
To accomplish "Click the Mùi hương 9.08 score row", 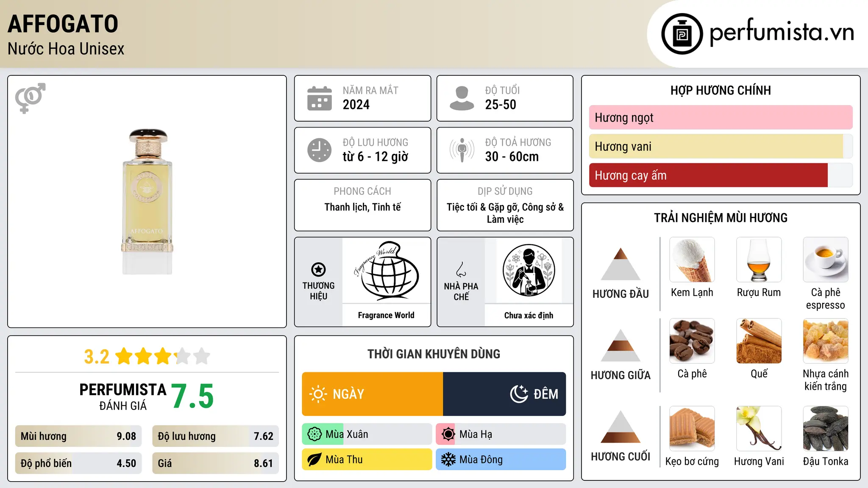I will click(78, 436).
